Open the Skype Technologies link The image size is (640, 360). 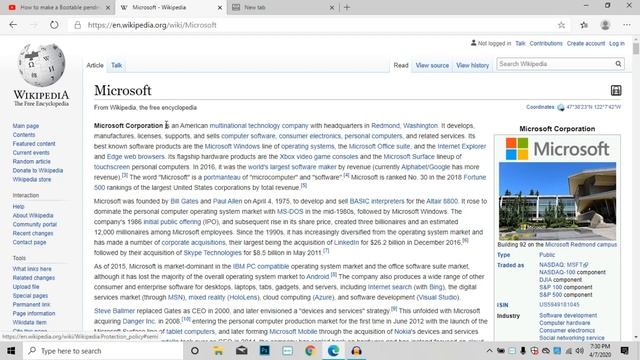coord(212,253)
